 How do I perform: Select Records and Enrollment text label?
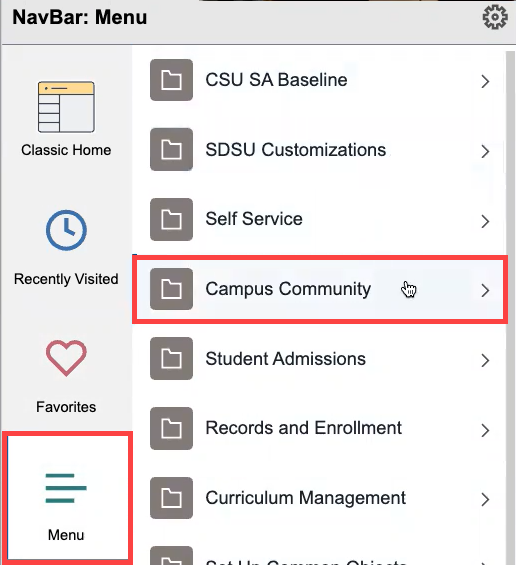(303, 428)
